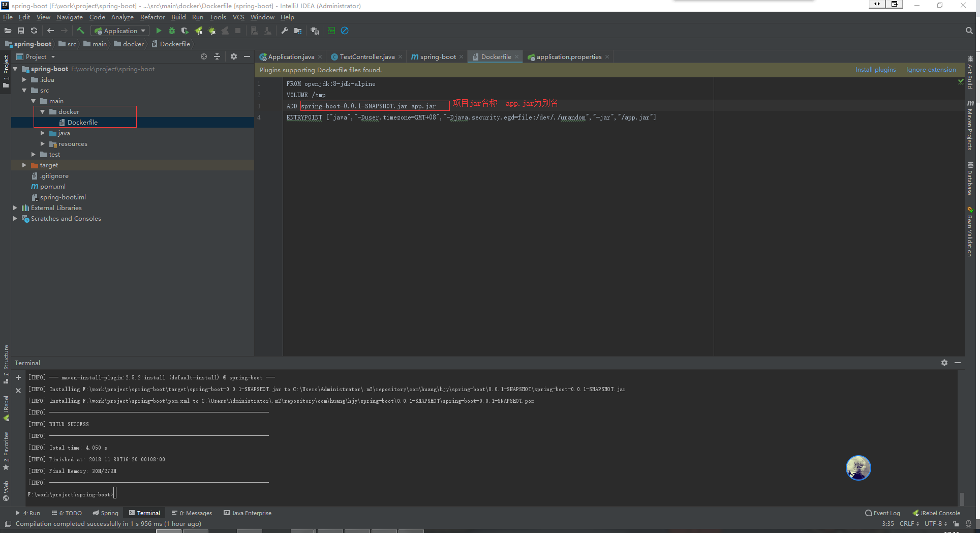
Task: Open the Spring tool window button
Action: (x=105, y=513)
